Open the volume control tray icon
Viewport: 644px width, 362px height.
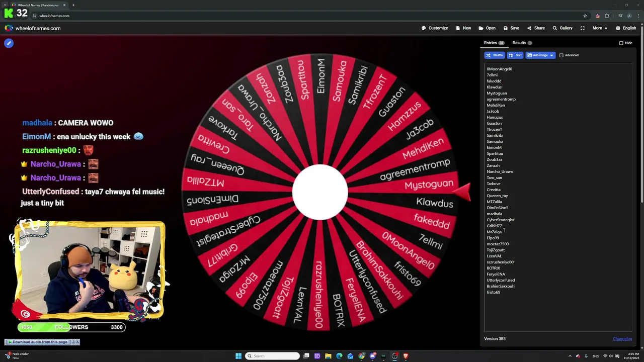point(611,356)
